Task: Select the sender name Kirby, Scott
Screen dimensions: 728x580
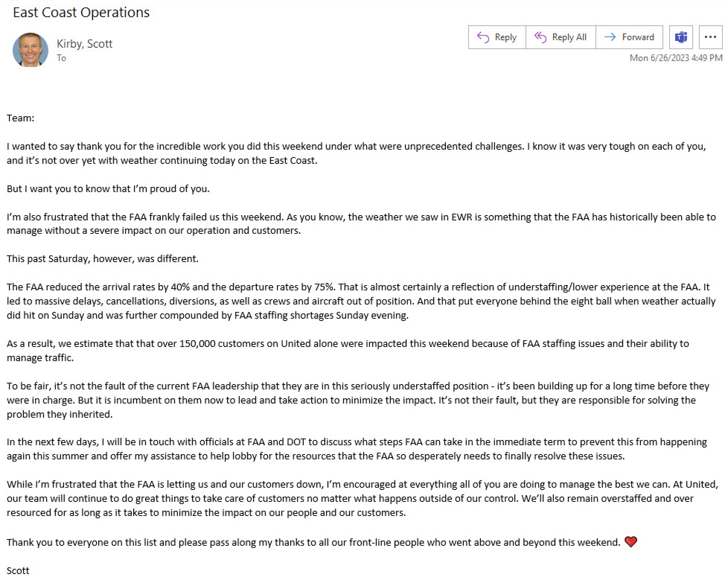Action: click(x=84, y=44)
